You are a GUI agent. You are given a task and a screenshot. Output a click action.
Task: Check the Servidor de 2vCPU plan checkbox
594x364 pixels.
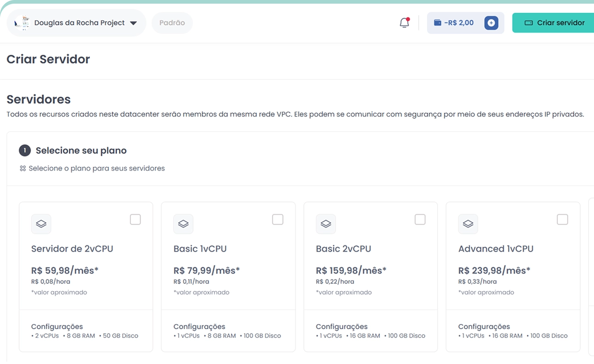tap(135, 220)
